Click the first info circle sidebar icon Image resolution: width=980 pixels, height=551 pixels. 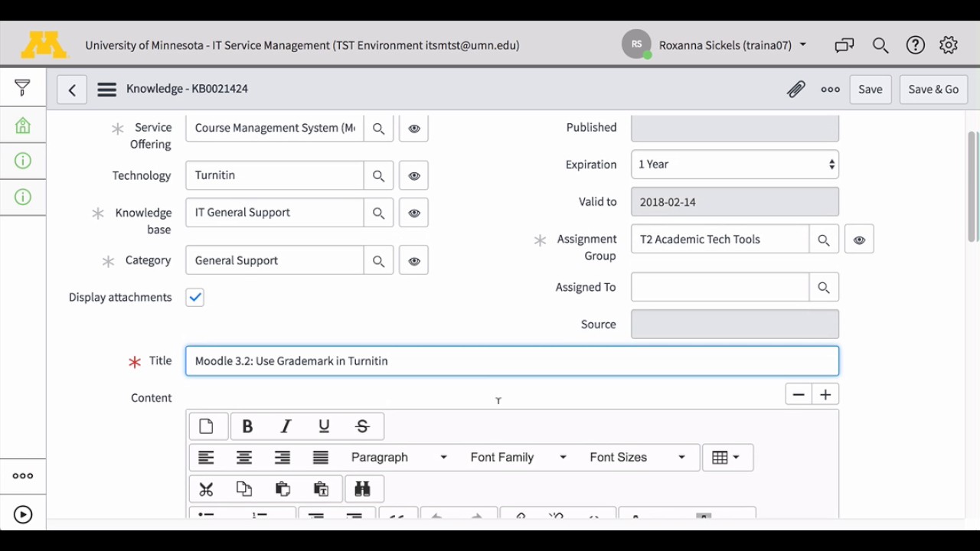[22, 161]
